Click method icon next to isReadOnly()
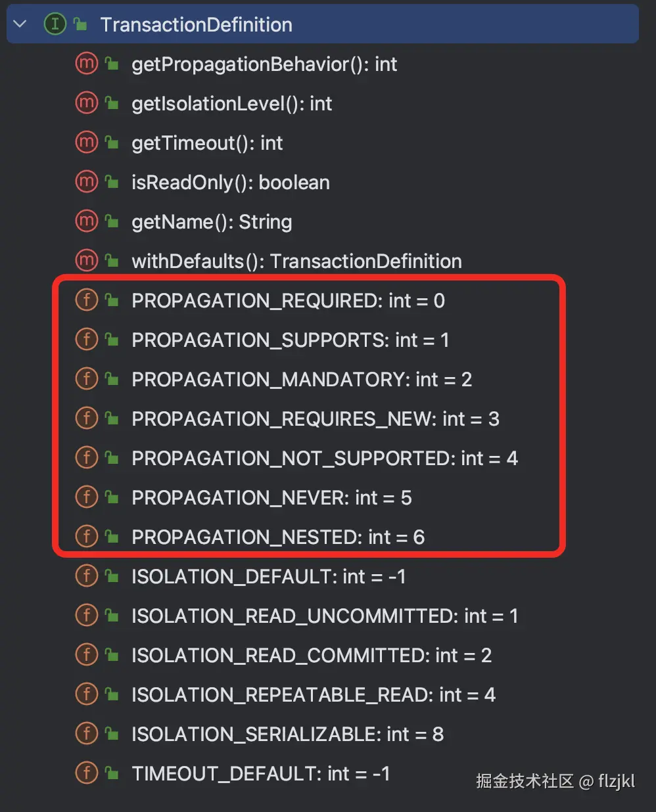This screenshot has height=812, width=656. 86,181
